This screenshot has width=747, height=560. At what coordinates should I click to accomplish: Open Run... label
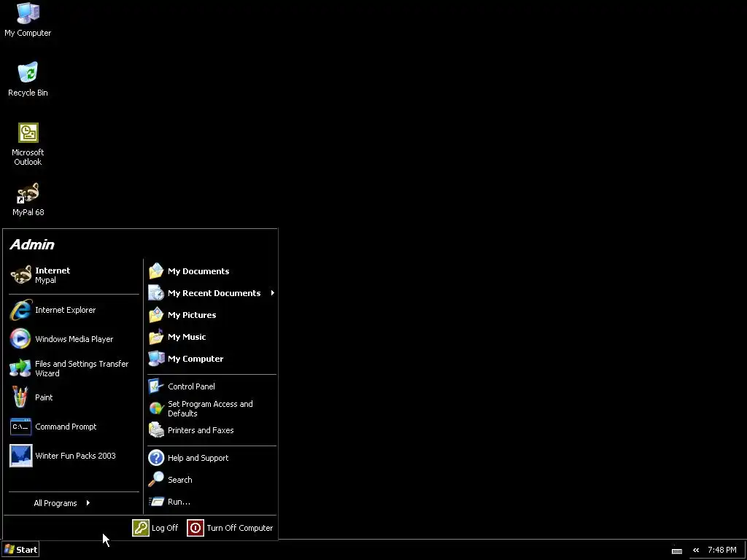[179, 502]
